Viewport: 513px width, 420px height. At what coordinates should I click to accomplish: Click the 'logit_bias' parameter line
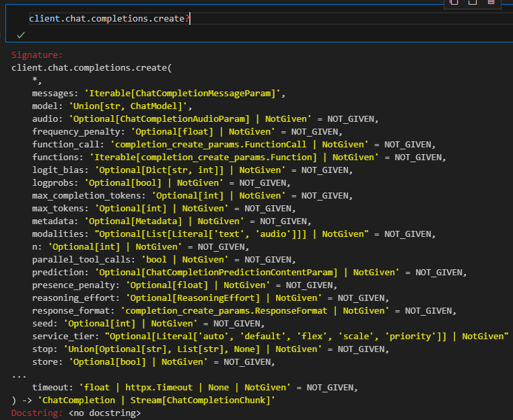(x=193, y=170)
